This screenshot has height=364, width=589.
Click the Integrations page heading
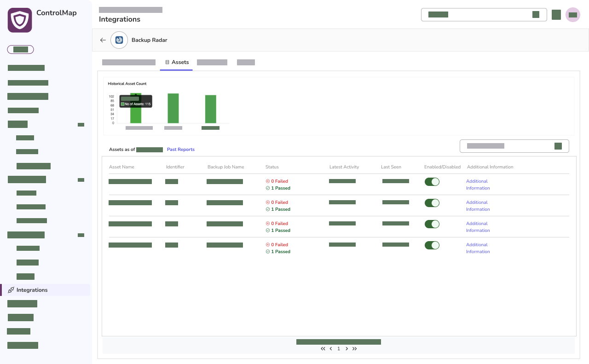point(120,19)
